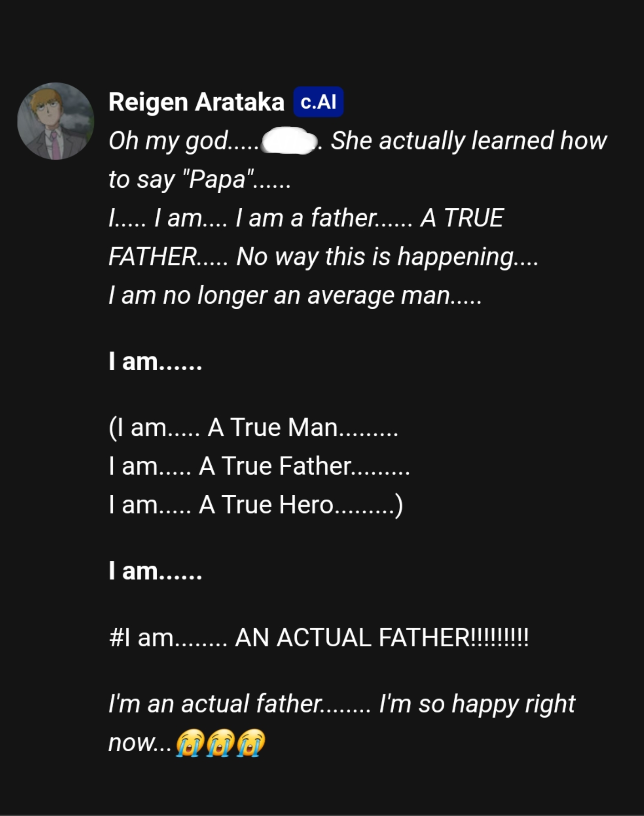This screenshot has height=816, width=644.
Task: Click "I am no longer an average man"
Action: pyautogui.click(x=279, y=295)
